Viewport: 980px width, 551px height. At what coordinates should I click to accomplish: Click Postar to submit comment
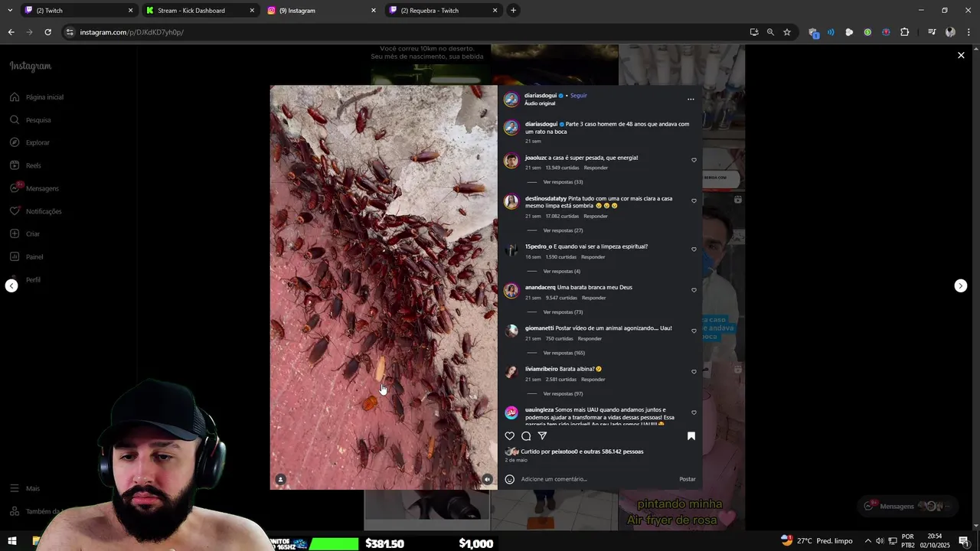pyautogui.click(x=688, y=479)
